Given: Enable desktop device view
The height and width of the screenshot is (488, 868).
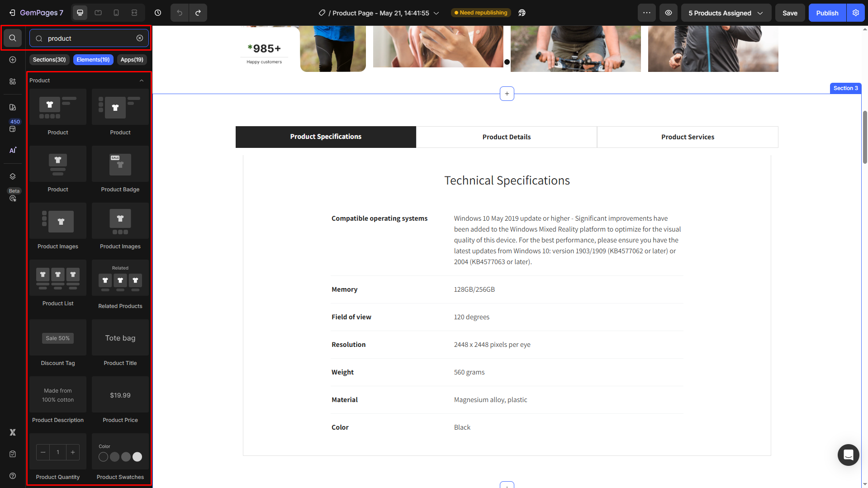Looking at the screenshot, I should pos(80,13).
